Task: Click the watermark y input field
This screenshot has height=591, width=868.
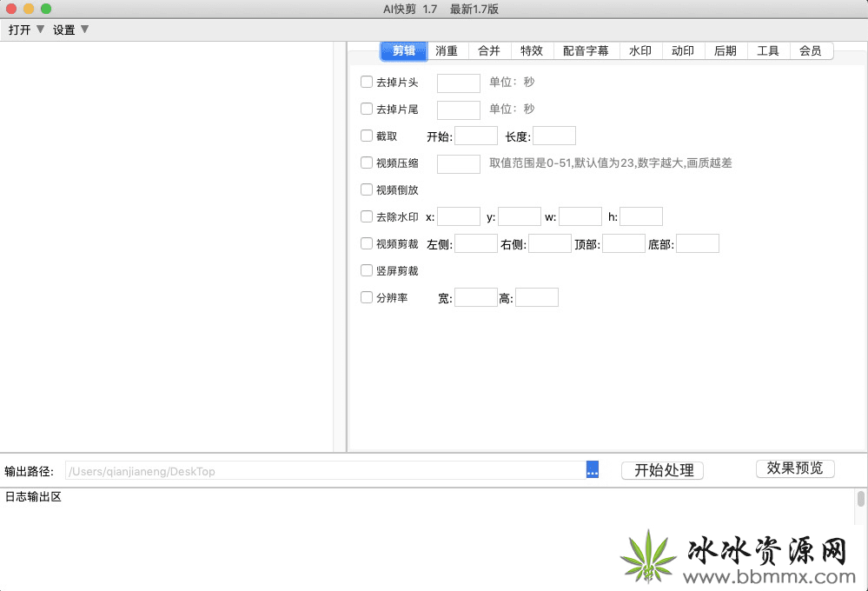Action: coord(520,216)
